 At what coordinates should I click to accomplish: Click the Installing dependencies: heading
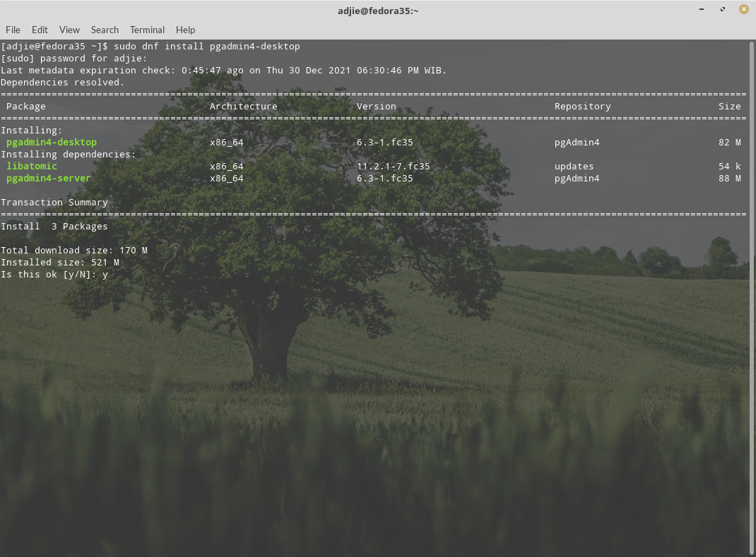click(x=69, y=154)
